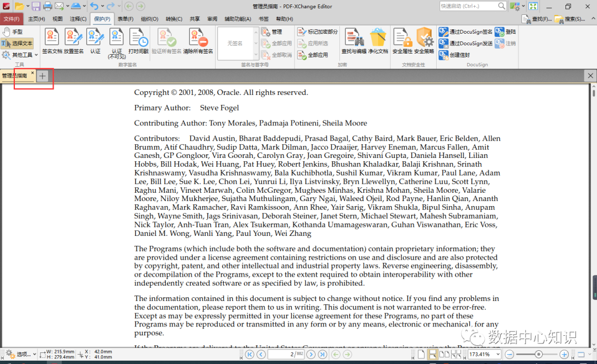Select 认证(不可见) invisible certify icon
597x364 pixels.
click(x=117, y=44)
